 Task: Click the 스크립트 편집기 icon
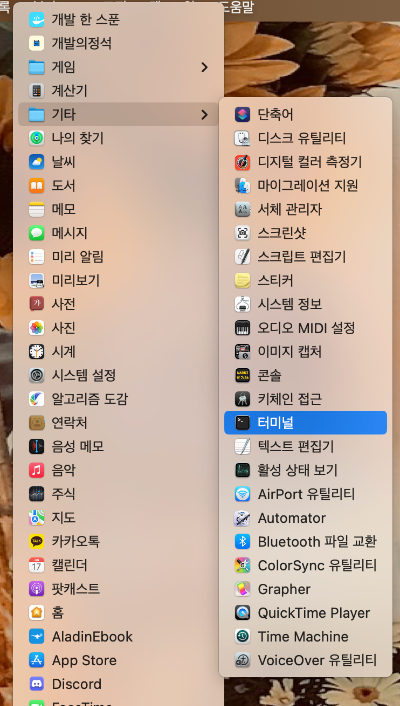[x=242, y=257]
